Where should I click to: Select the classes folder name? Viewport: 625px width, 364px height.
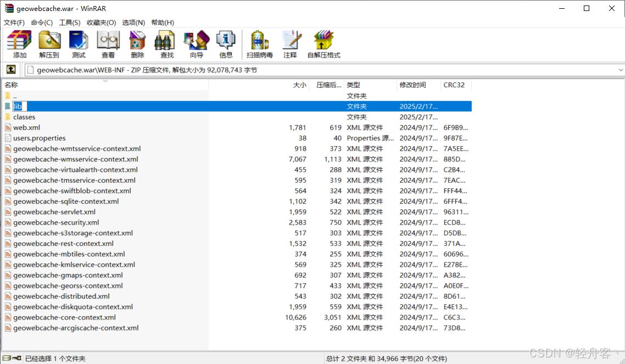[24, 117]
